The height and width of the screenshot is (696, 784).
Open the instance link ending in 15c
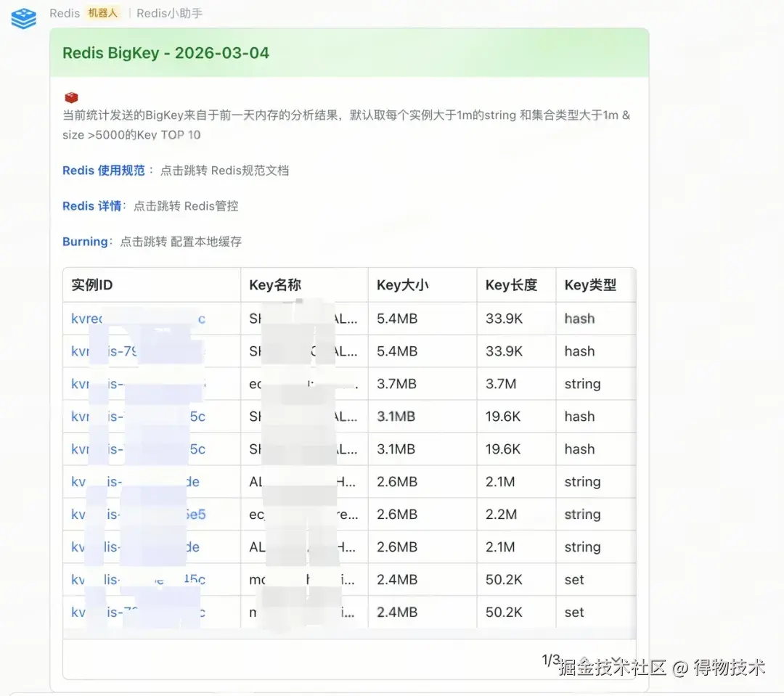(138, 579)
